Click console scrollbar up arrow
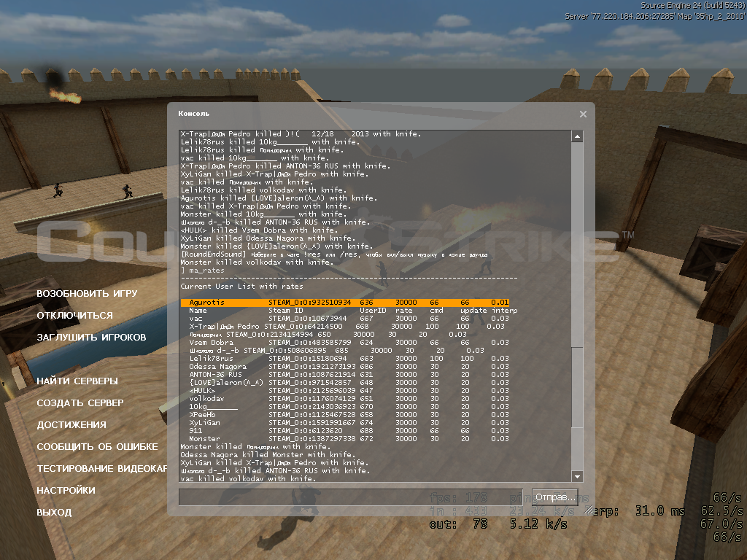Screen dimensions: 747x560 coord(578,136)
